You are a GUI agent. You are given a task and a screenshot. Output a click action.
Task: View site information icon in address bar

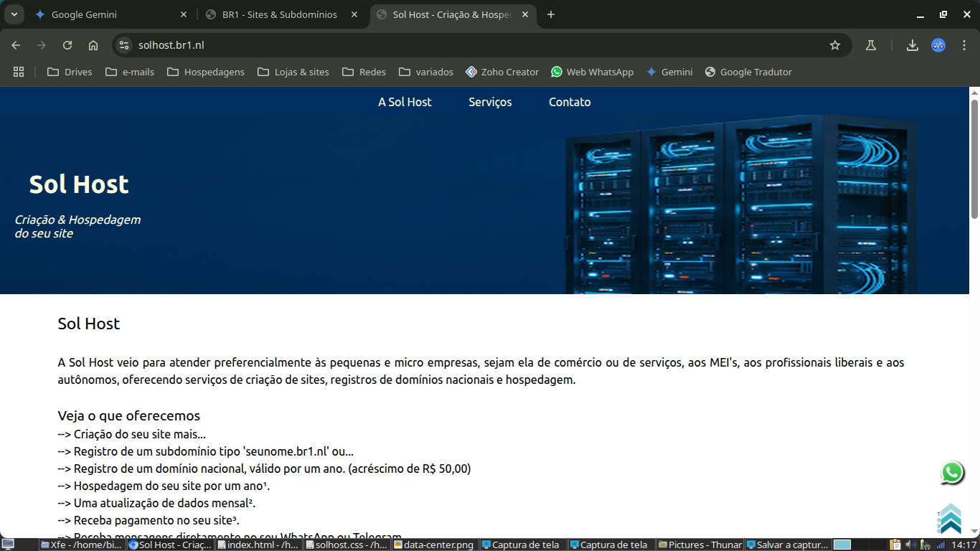click(124, 45)
